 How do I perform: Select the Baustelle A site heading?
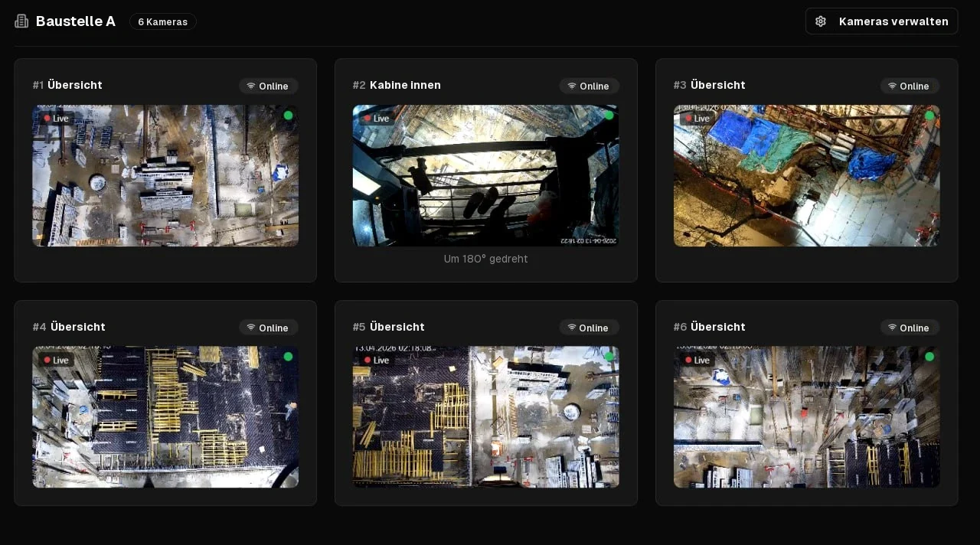click(76, 21)
